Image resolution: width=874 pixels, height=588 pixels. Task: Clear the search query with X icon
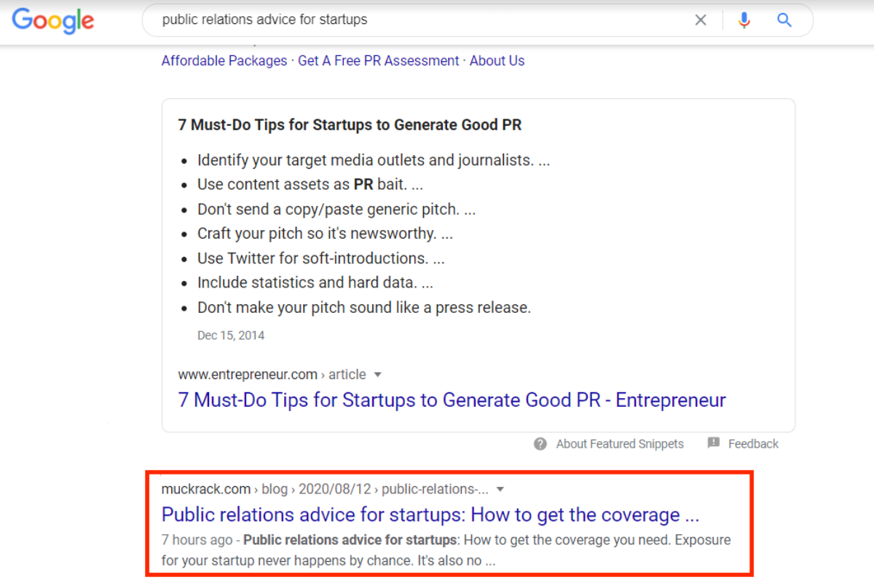(x=701, y=20)
